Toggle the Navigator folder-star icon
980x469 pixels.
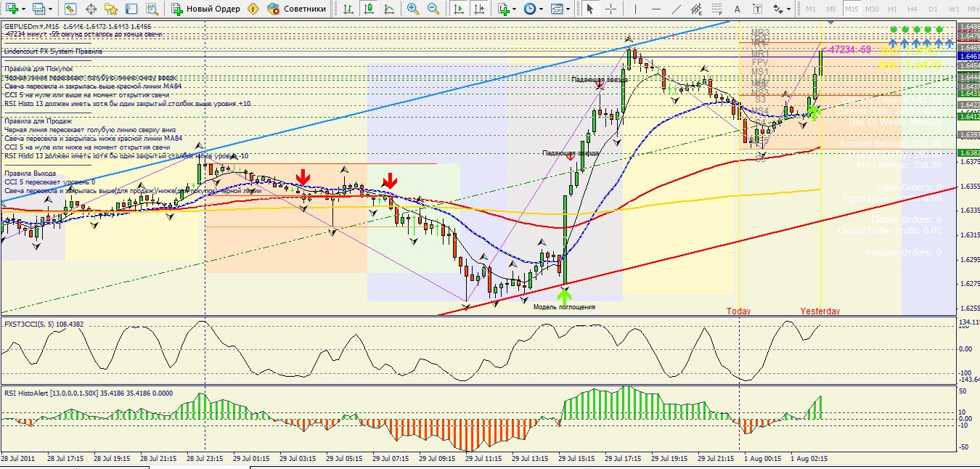111,9
